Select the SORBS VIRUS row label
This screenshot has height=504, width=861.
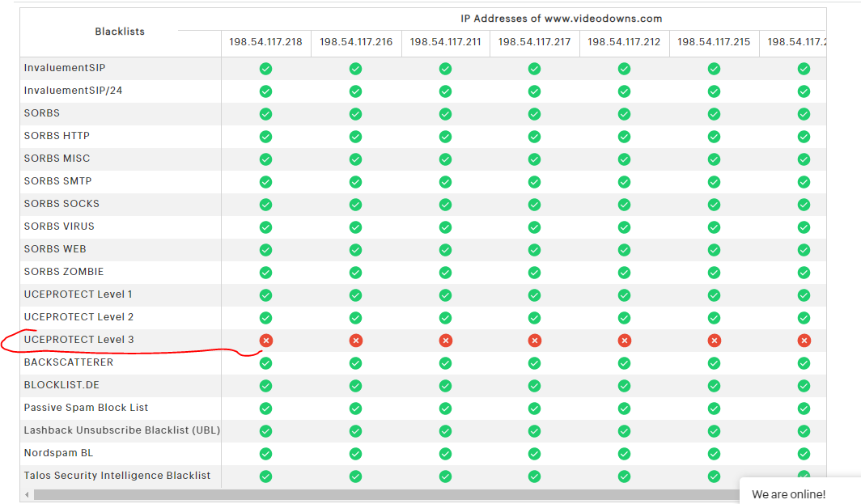59,227
